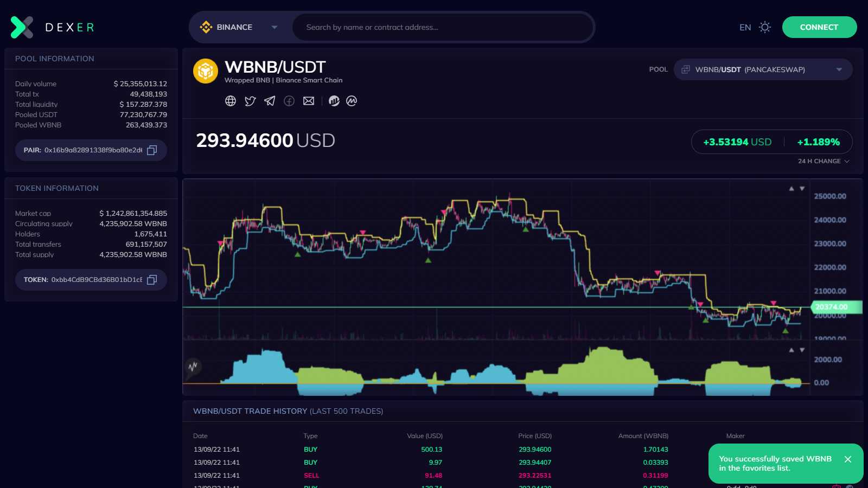Image resolution: width=868 pixels, height=488 pixels.
Task: Click the 293.94600 USD current price
Action: (x=266, y=140)
